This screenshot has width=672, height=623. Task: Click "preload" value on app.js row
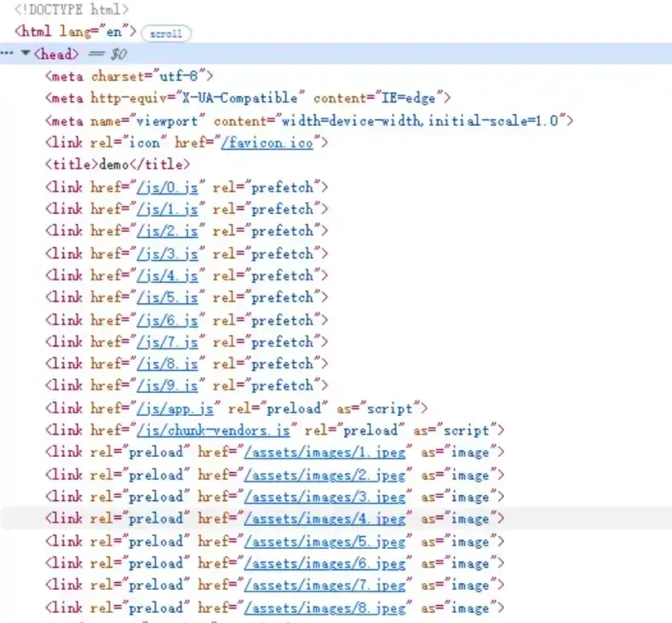pos(294,408)
